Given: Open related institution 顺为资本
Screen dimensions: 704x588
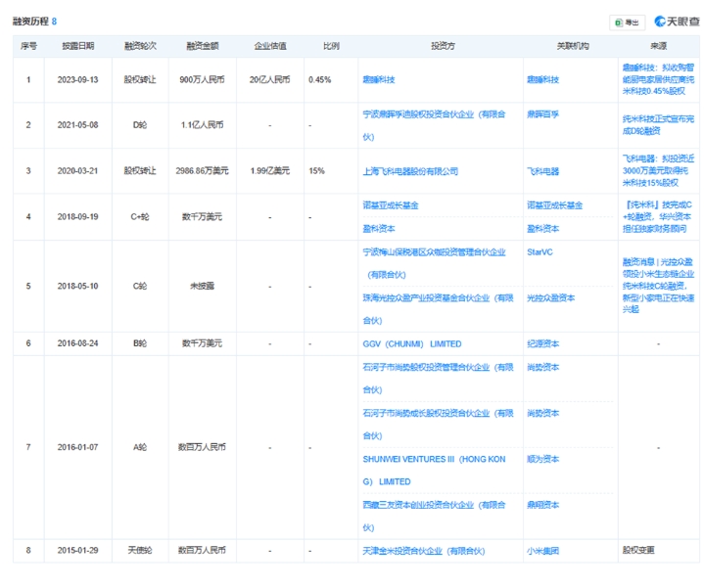Looking at the screenshot, I should (x=542, y=459).
